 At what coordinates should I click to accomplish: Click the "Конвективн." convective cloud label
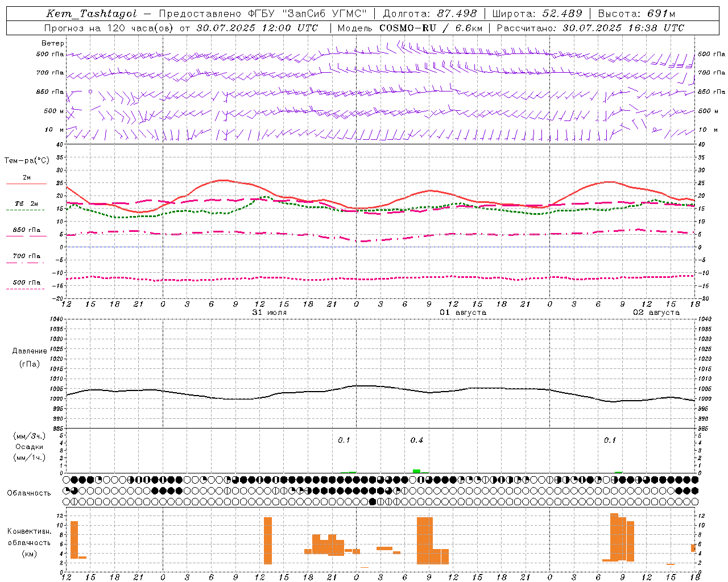30,531
